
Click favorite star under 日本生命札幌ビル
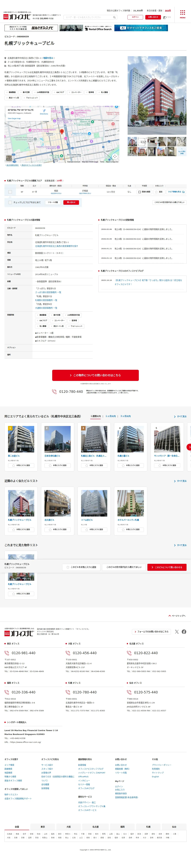(50, 465)
